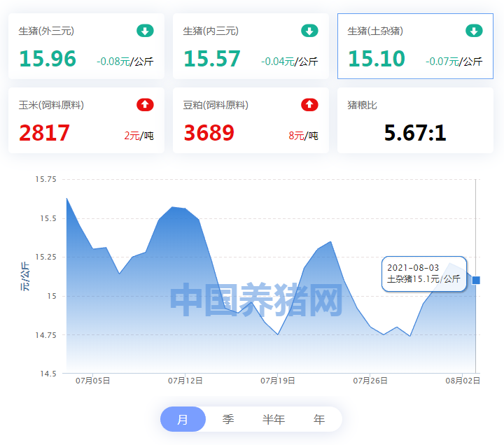504x445 pixels.
Task: Click the 猪粮比 ratio card
Action: point(415,120)
